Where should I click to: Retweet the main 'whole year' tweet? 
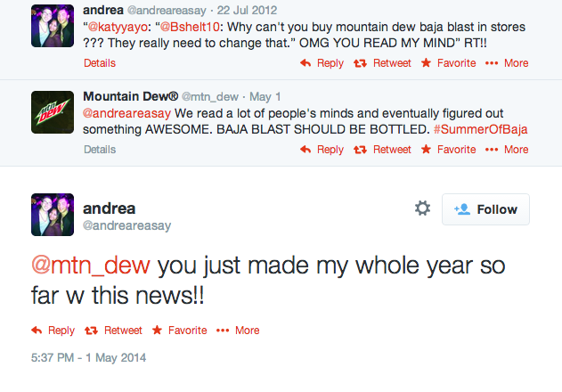114,331
